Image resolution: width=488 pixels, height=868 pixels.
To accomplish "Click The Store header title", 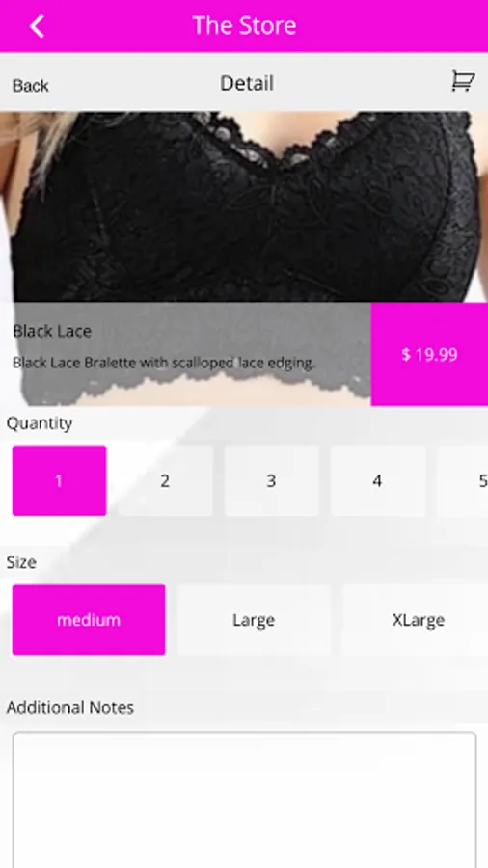I will (244, 25).
